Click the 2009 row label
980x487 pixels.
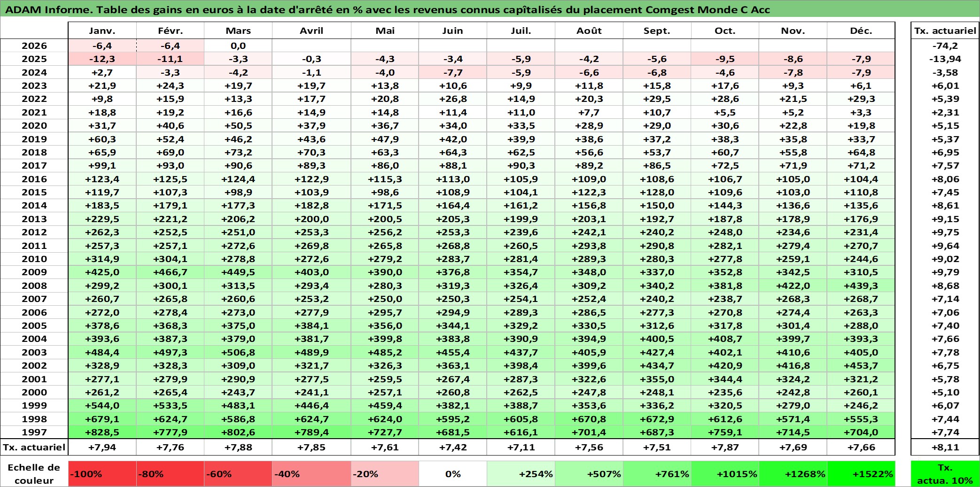(x=34, y=272)
